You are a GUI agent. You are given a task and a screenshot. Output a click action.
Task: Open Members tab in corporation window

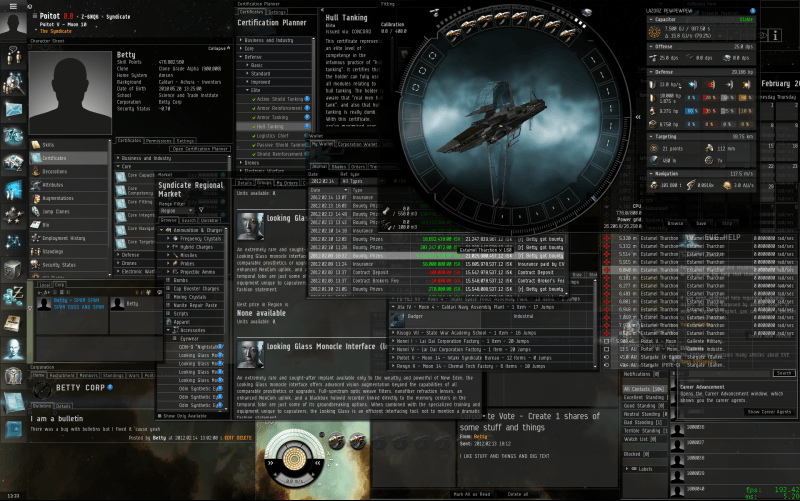[x=88, y=375]
